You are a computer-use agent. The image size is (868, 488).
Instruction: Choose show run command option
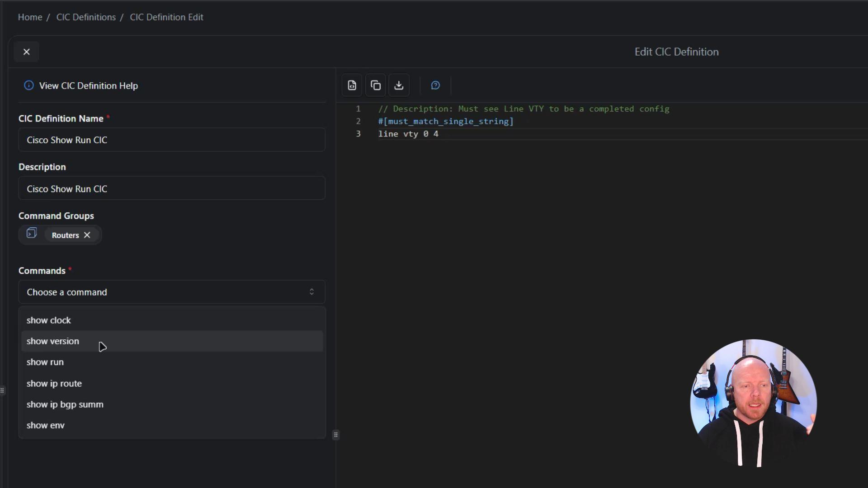(45, 362)
